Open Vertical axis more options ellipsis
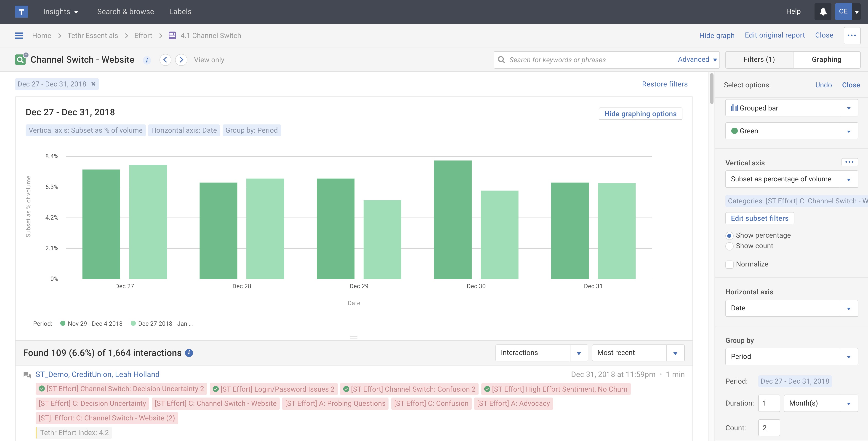Image resolution: width=868 pixels, height=441 pixels. 849,162
